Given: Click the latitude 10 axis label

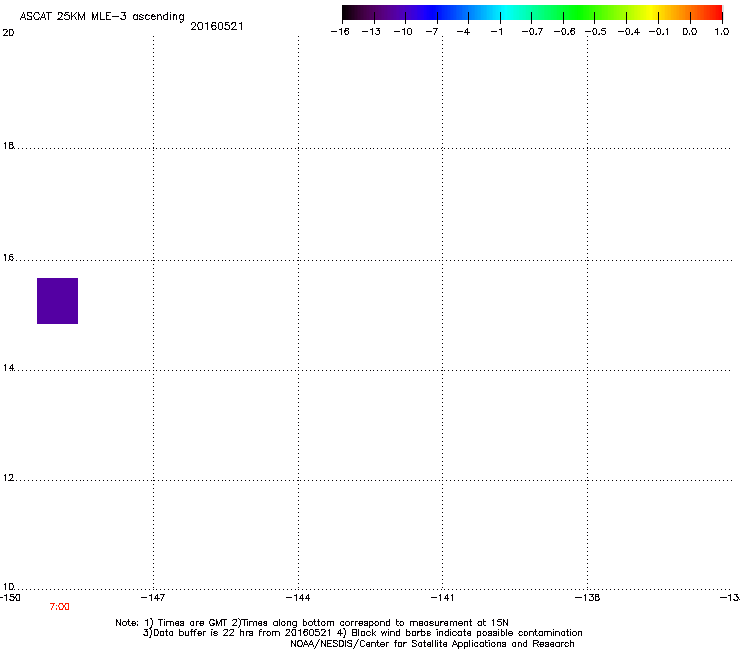Looking at the screenshot, I should click(x=8, y=586).
